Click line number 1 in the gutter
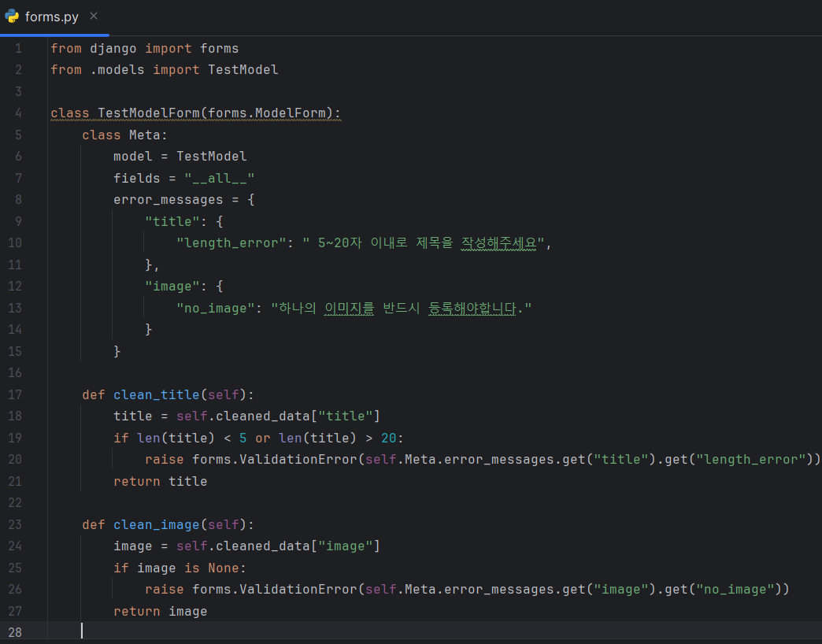 pos(18,49)
